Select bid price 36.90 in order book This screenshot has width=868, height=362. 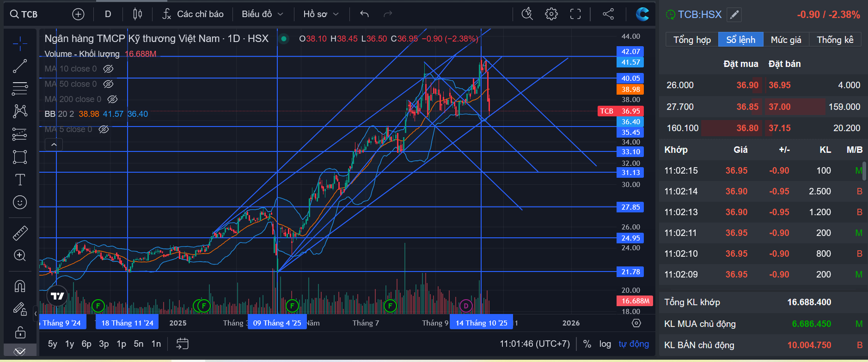(x=747, y=85)
